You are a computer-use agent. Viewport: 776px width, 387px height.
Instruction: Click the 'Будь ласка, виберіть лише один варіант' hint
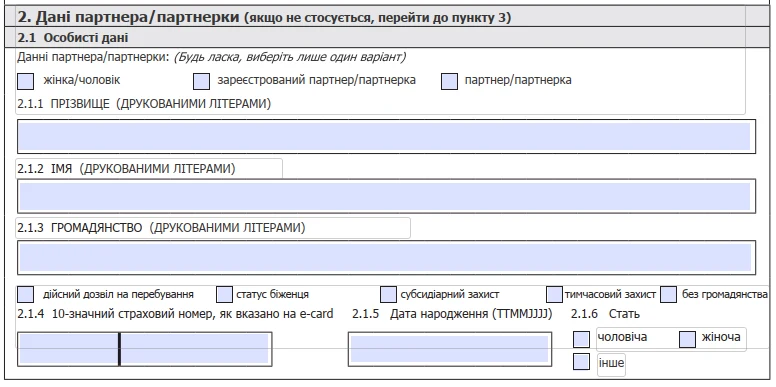(290, 57)
